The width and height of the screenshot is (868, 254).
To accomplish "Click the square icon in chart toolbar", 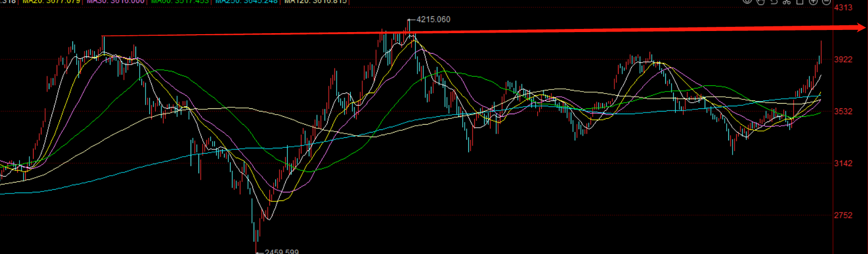I will 800,2.
